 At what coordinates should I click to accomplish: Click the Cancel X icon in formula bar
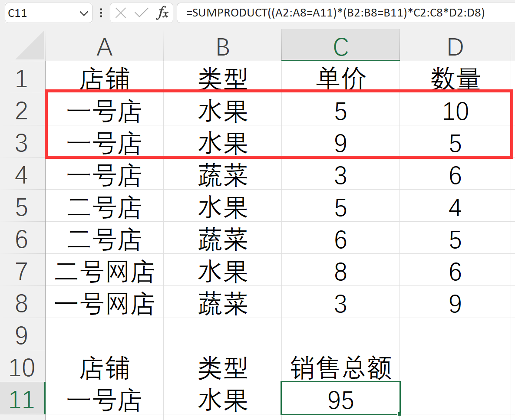121,13
